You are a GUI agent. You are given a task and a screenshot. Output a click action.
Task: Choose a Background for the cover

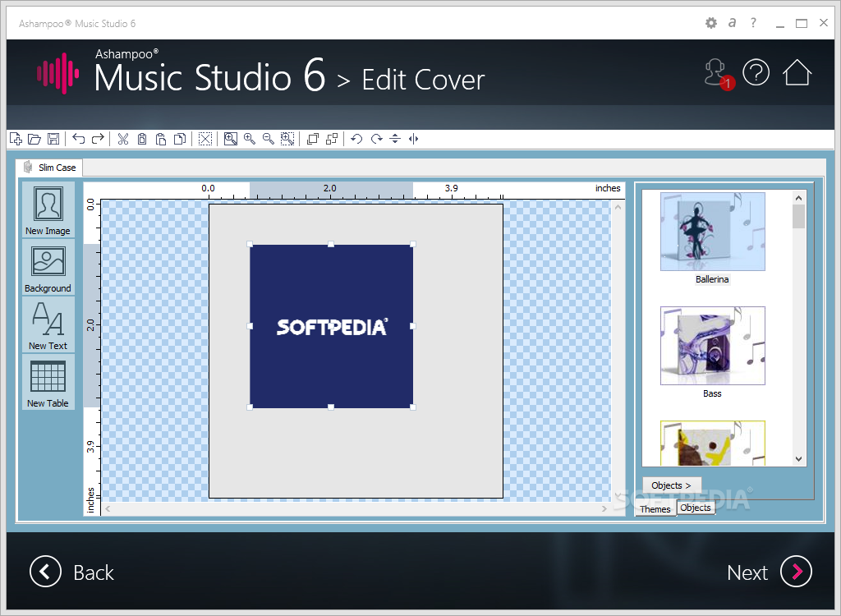click(x=48, y=267)
